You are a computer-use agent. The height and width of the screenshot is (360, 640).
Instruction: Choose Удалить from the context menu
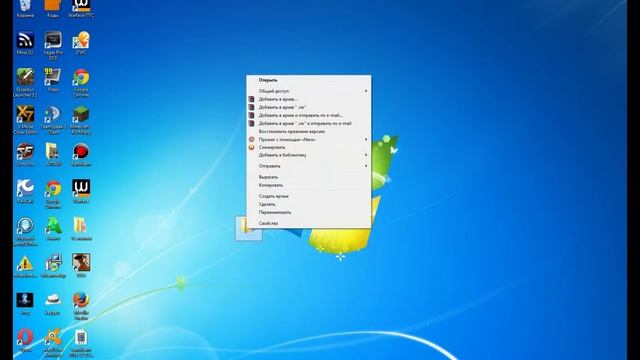point(309,204)
